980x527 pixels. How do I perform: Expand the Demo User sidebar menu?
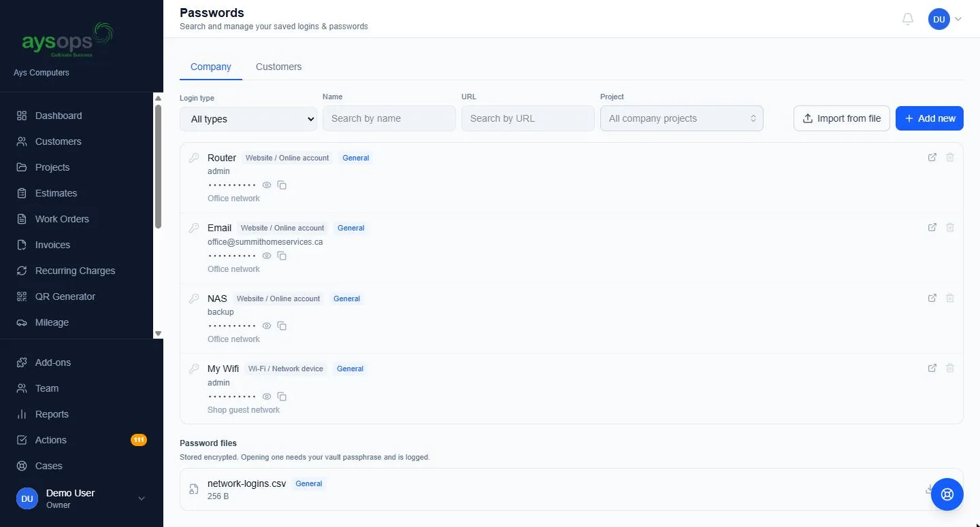(142, 498)
